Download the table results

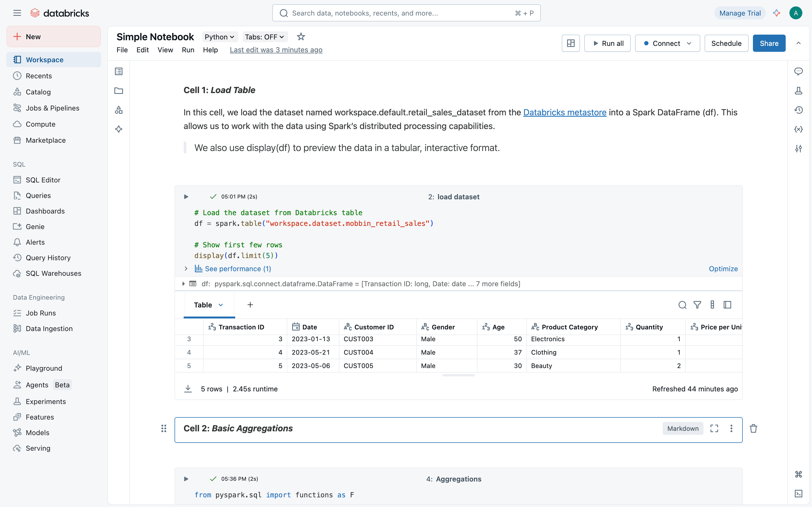[x=188, y=389]
